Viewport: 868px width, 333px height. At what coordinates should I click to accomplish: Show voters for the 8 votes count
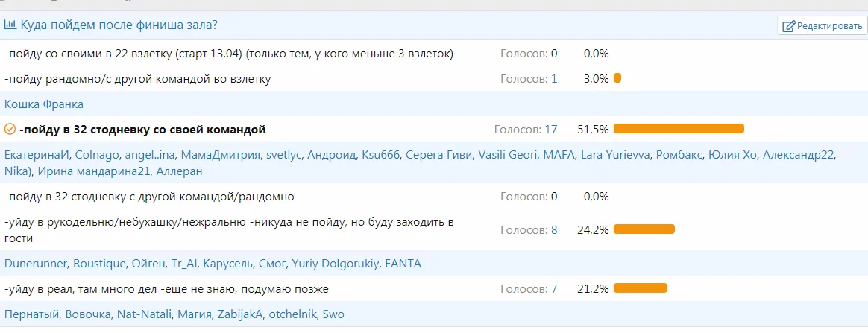[x=553, y=230]
